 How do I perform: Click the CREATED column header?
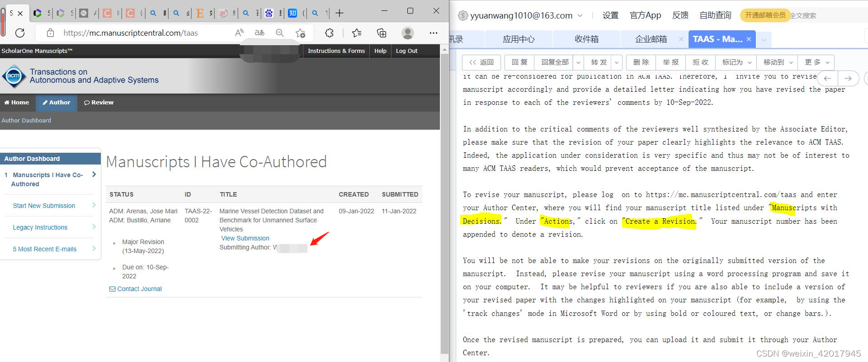354,194
